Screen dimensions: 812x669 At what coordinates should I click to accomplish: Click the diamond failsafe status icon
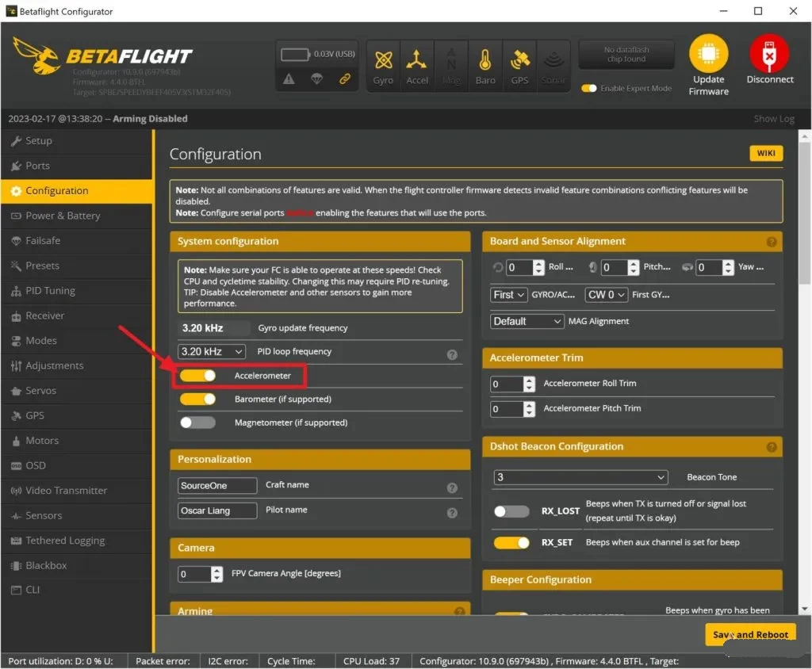coord(316,78)
